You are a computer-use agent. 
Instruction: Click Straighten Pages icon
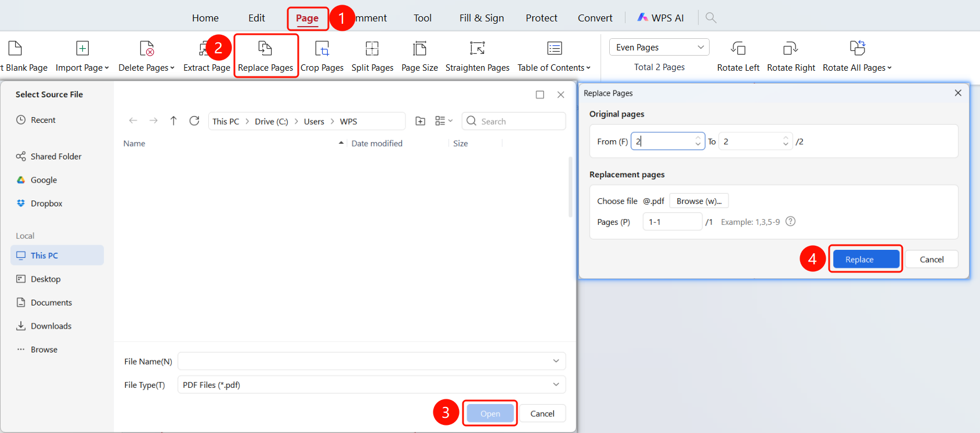478,48
